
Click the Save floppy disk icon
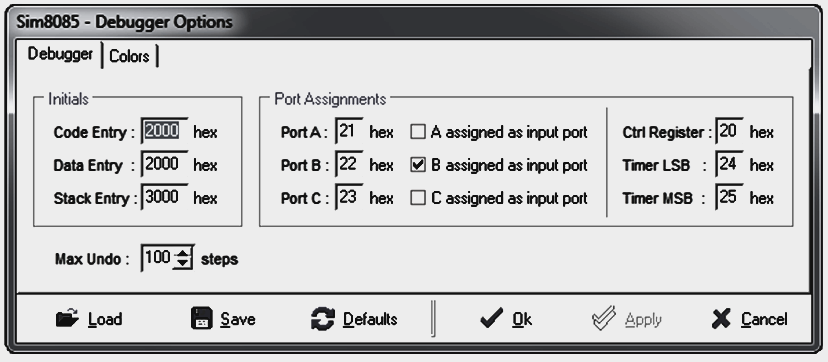click(201, 319)
